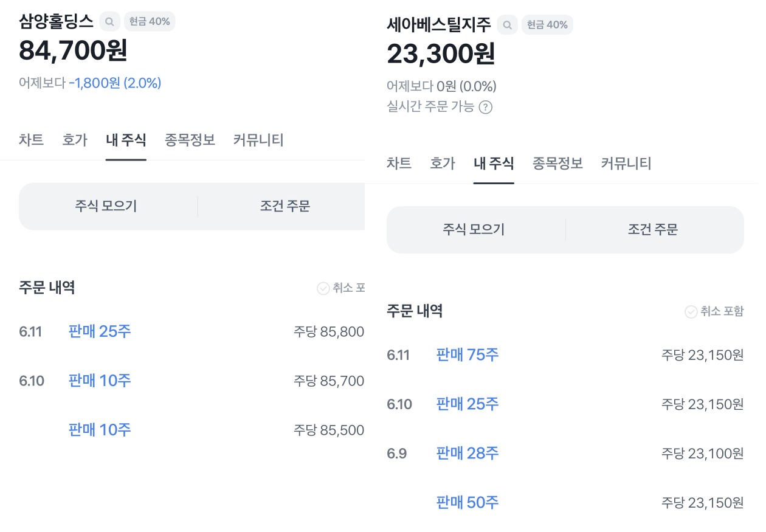Image resolution: width=766 pixels, height=532 pixels.
Task: Open the 판매 50주 order entry
Action: [468, 503]
